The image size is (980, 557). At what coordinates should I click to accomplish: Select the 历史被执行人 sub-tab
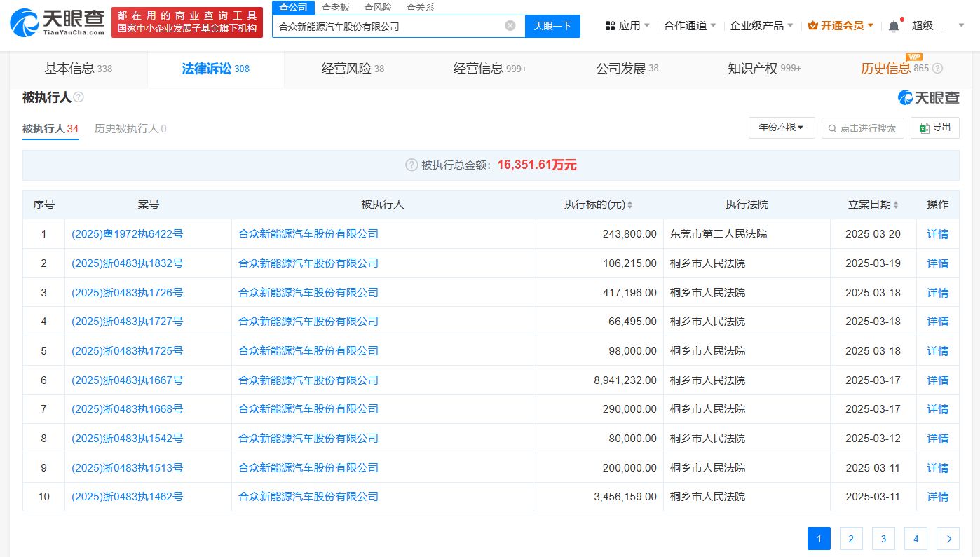click(x=130, y=129)
